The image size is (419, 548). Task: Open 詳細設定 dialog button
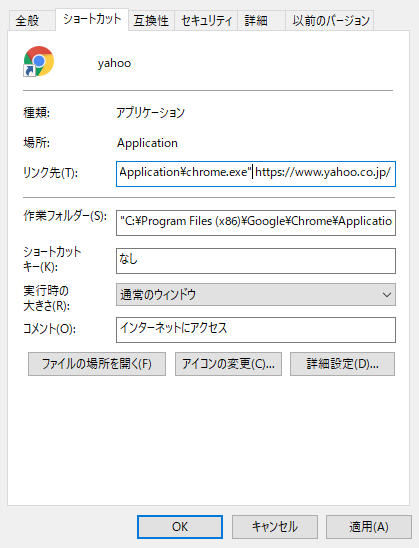pyautogui.click(x=342, y=364)
